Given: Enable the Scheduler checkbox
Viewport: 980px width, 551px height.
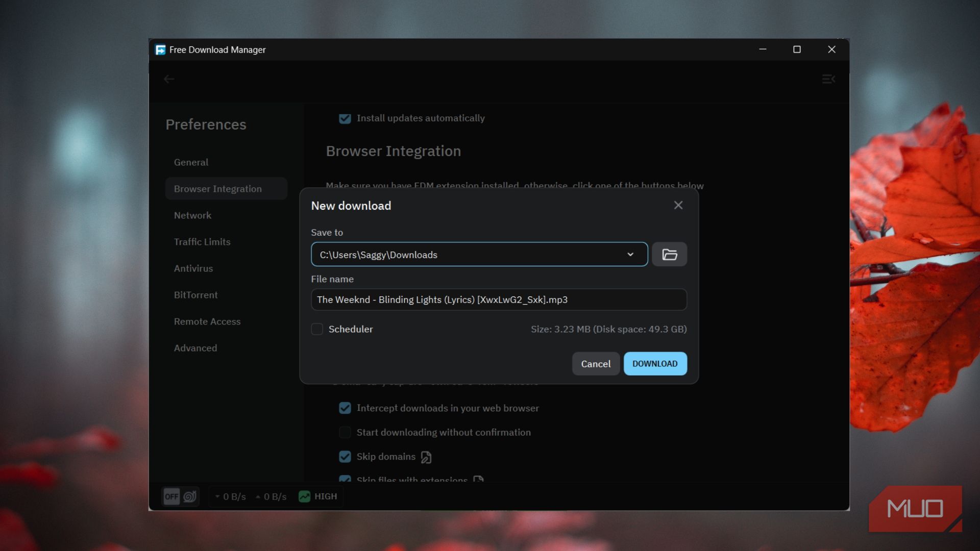Looking at the screenshot, I should 317,329.
